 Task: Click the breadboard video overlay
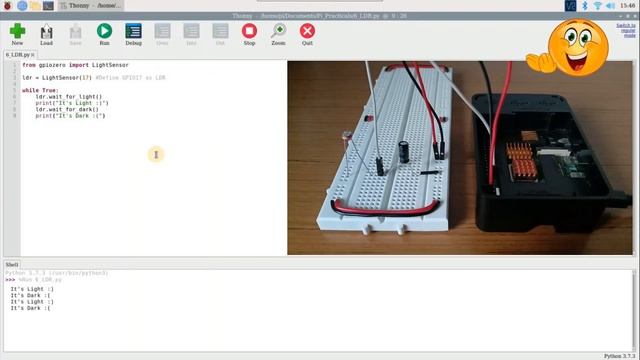tap(460, 158)
